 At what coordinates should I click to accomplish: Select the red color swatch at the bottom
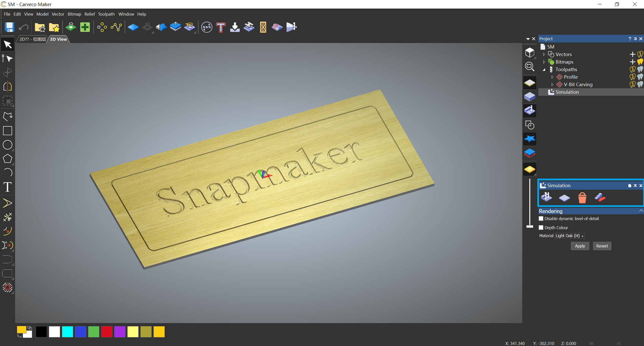[107, 332]
